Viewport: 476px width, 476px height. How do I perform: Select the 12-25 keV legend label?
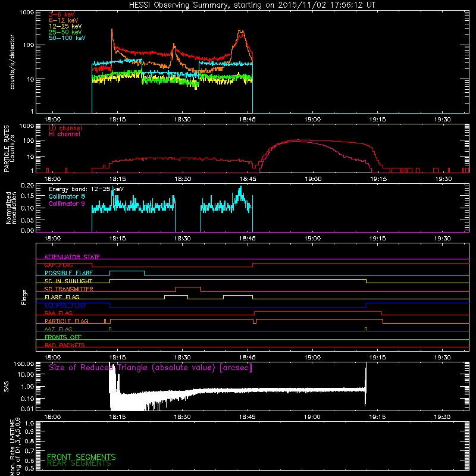65,26
